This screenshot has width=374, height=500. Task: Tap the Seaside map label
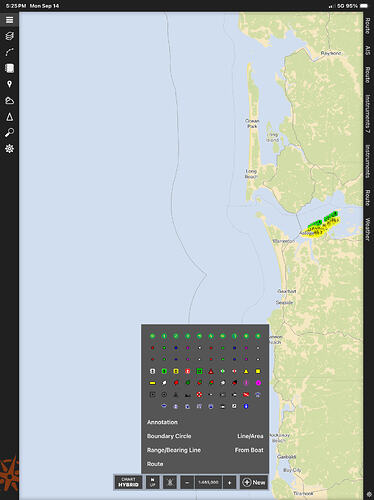(x=284, y=302)
